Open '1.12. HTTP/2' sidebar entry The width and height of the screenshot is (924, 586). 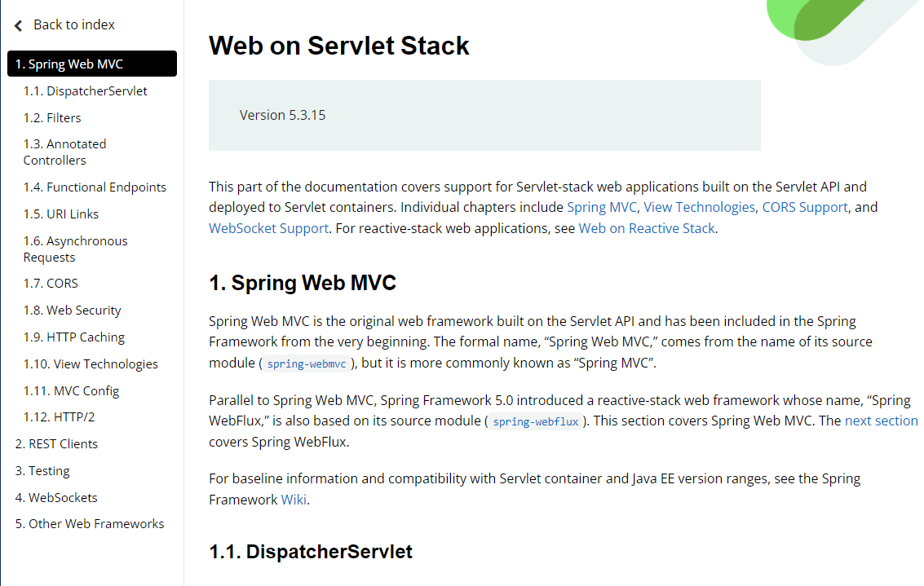(x=59, y=417)
